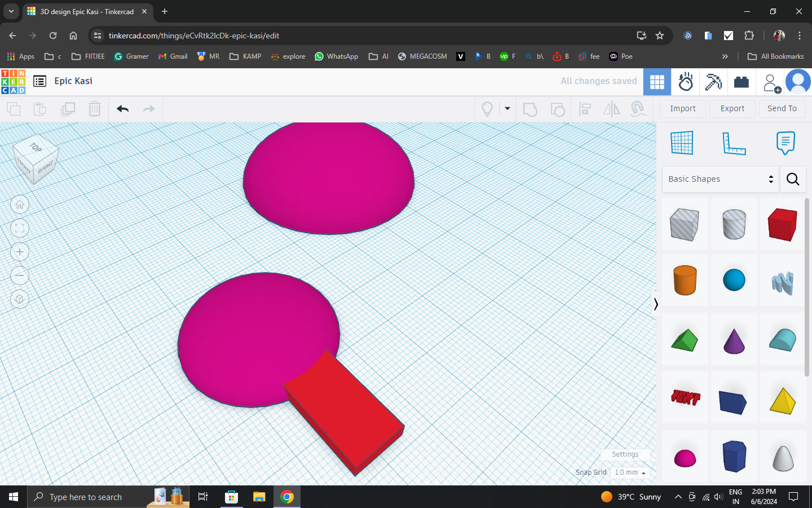Select the dark blue Wedge shape

coord(734,401)
